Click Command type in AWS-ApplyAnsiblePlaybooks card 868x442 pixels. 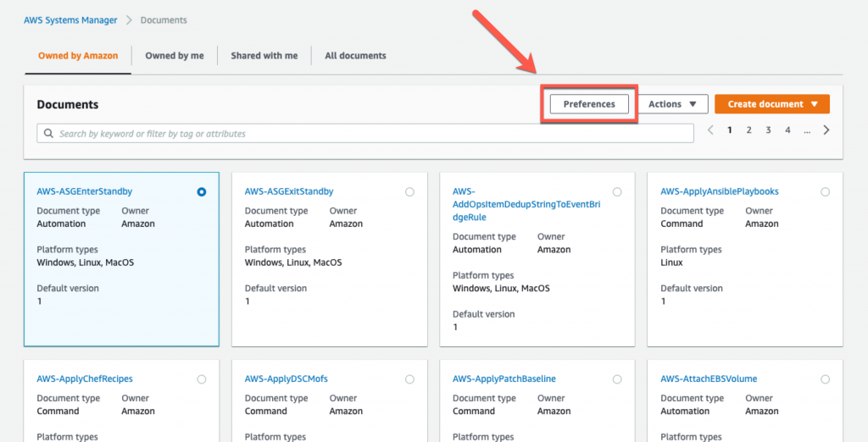(x=682, y=224)
